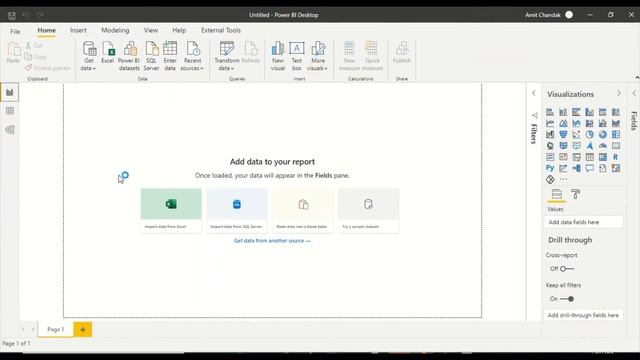Follow the Get data from another source link
640x360 pixels.
click(272, 241)
